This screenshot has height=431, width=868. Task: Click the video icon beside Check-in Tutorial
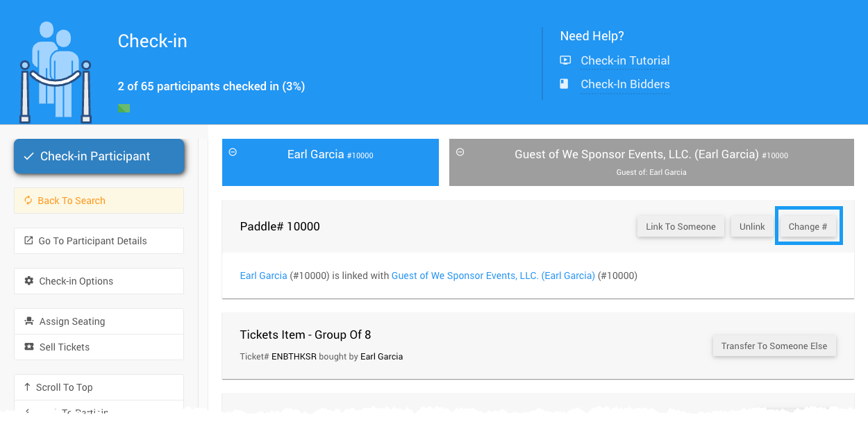(565, 60)
